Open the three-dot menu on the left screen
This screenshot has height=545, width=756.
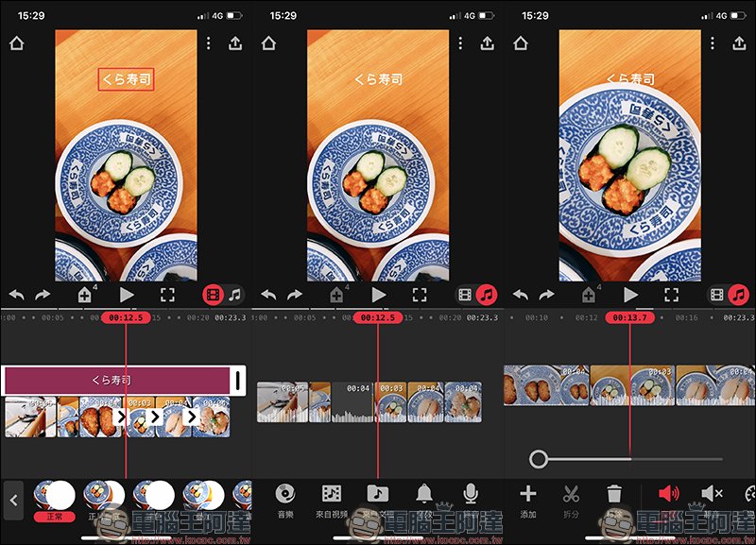(208, 43)
